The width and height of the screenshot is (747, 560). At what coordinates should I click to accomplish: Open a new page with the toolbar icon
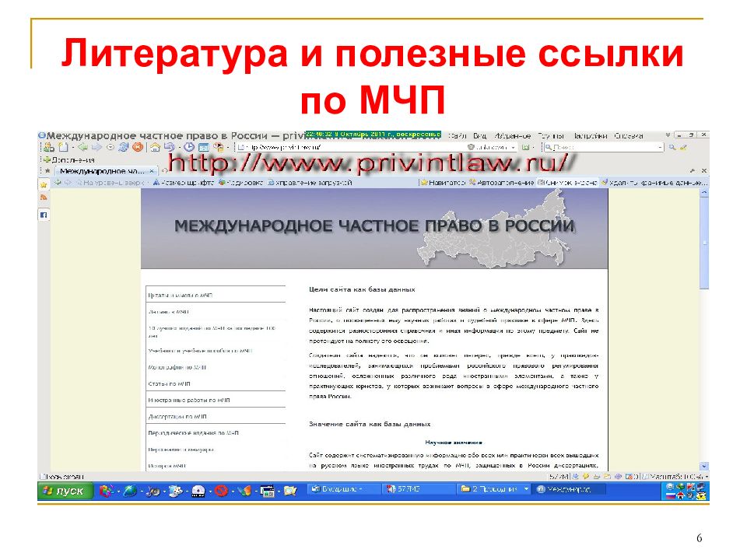[x=63, y=148]
